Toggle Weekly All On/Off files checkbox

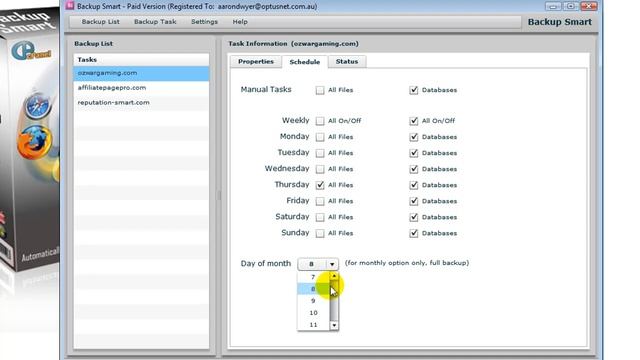click(x=320, y=121)
